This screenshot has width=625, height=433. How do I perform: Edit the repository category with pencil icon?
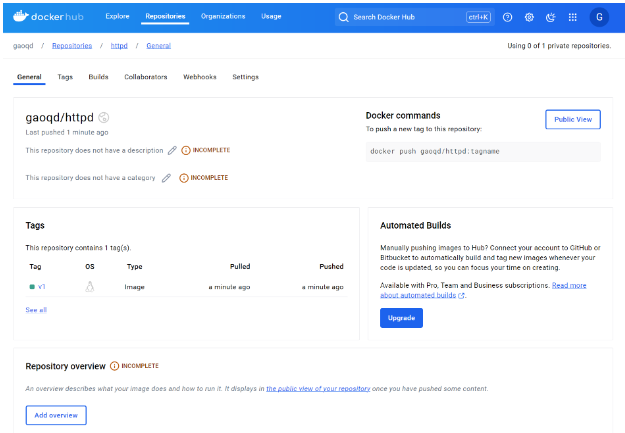166,178
